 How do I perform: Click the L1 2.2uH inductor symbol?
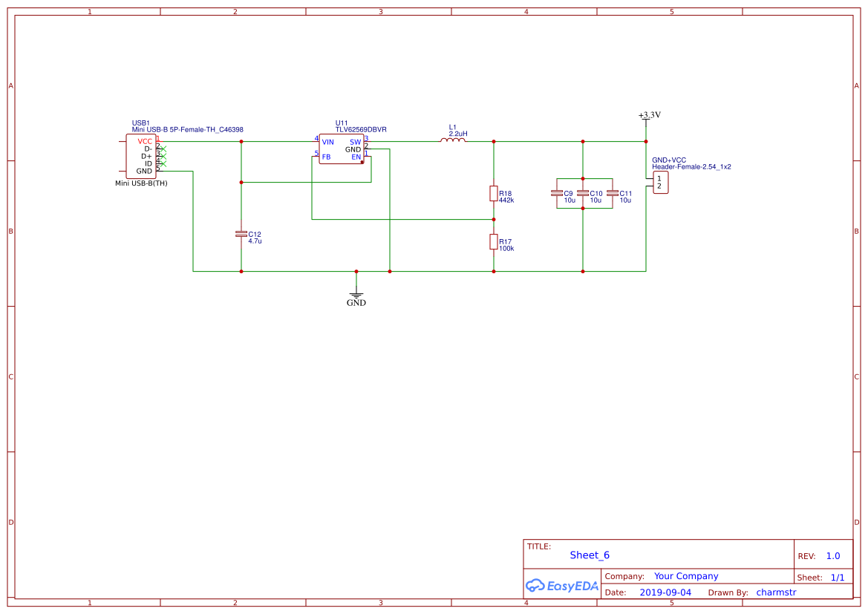[x=454, y=139]
